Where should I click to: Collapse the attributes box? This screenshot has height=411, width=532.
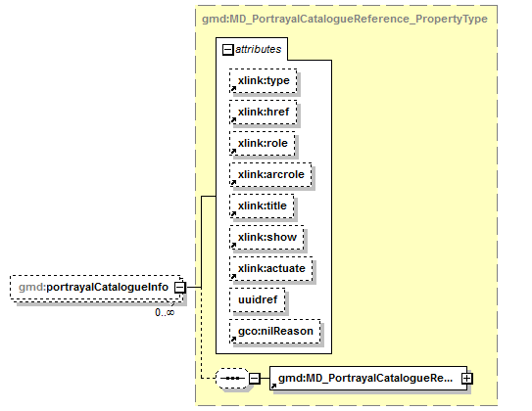coord(227,50)
